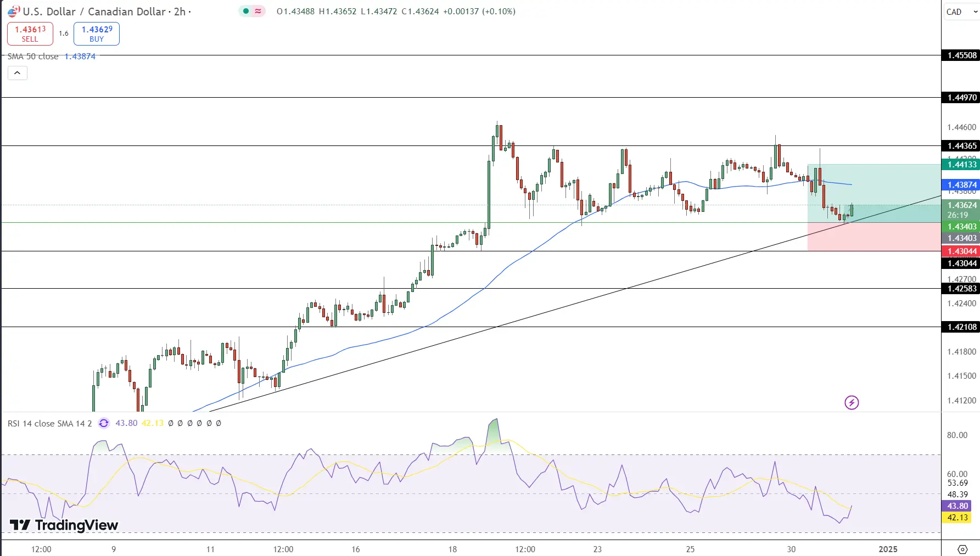The width and height of the screenshot is (980, 556).
Task: Click the 18 date label on time axis
Action: click(x=452, y=549)
